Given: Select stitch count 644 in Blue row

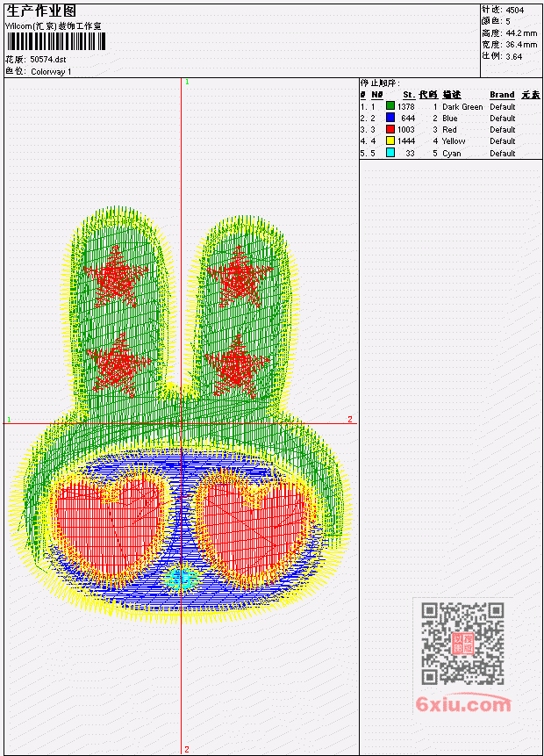Looking at the screenshot, I should tap(408, 119).
